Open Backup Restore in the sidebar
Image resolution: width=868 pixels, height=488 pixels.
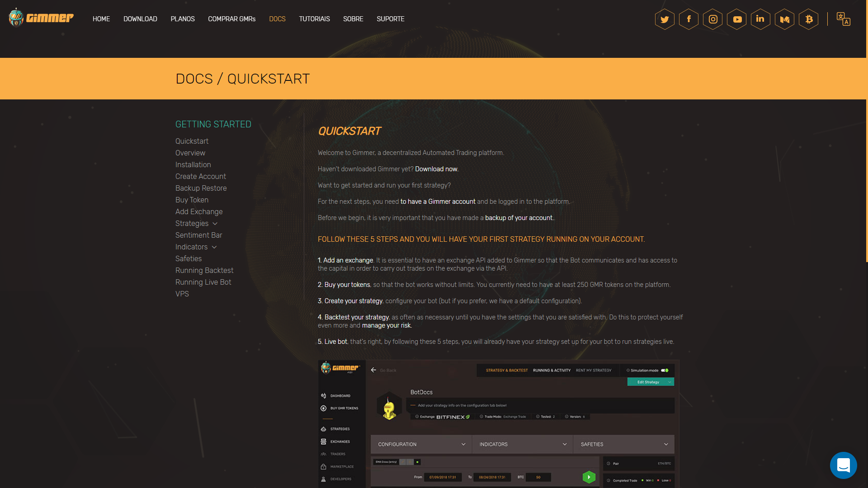[201, 188]
